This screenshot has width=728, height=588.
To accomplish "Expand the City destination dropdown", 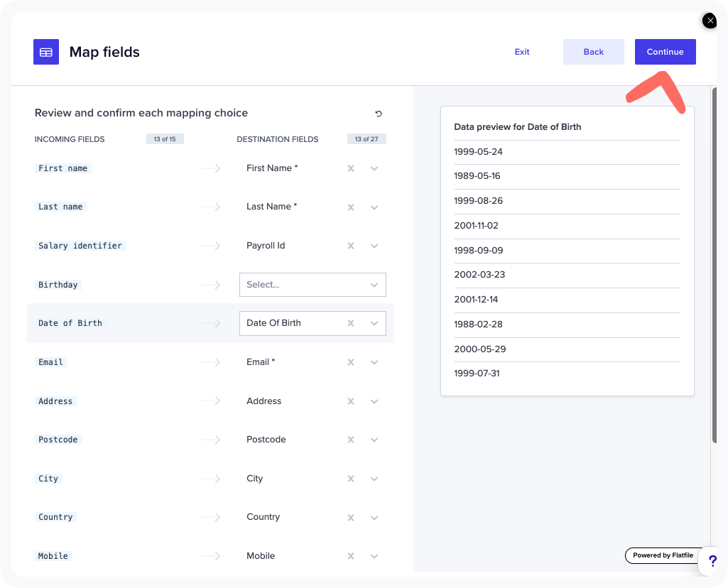I will pyautogui.click(x=374, y=479).
